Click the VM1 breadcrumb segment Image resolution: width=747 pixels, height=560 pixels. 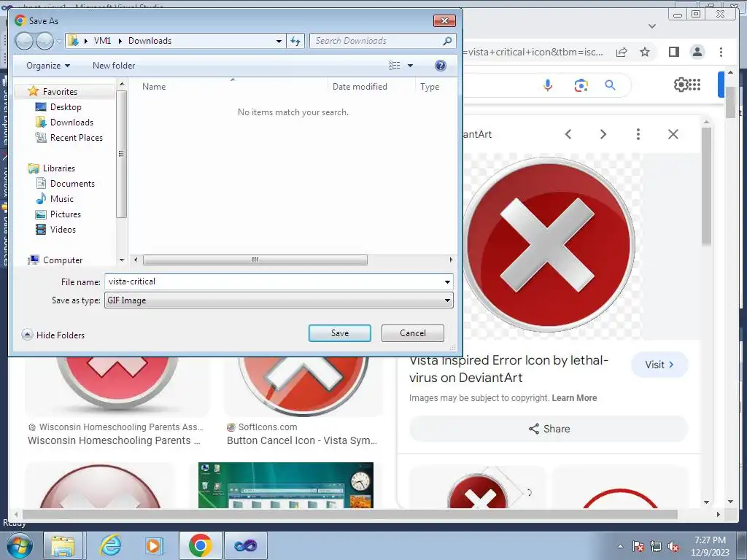(x=102, y=41)
